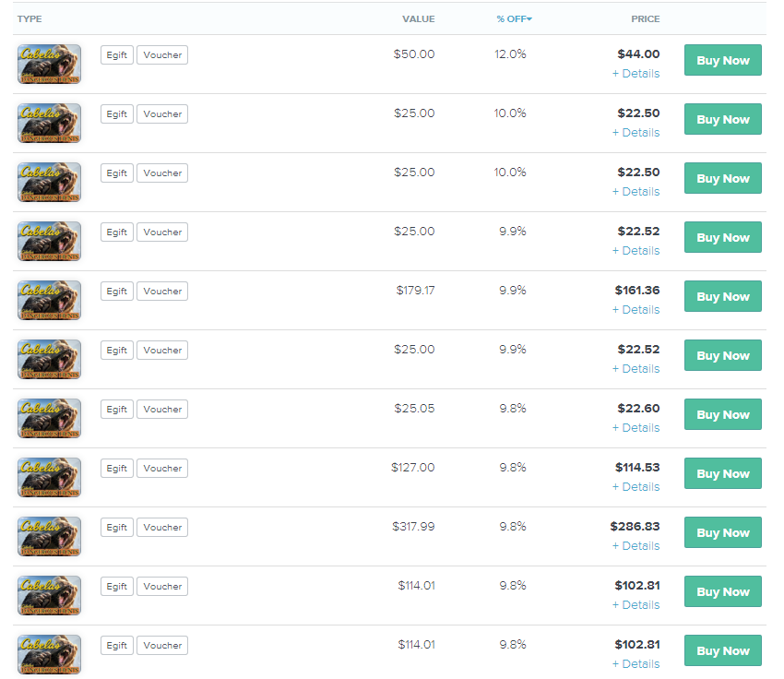Buy Now the $50.00 card at 12.0% off

[x=722, y=60]
